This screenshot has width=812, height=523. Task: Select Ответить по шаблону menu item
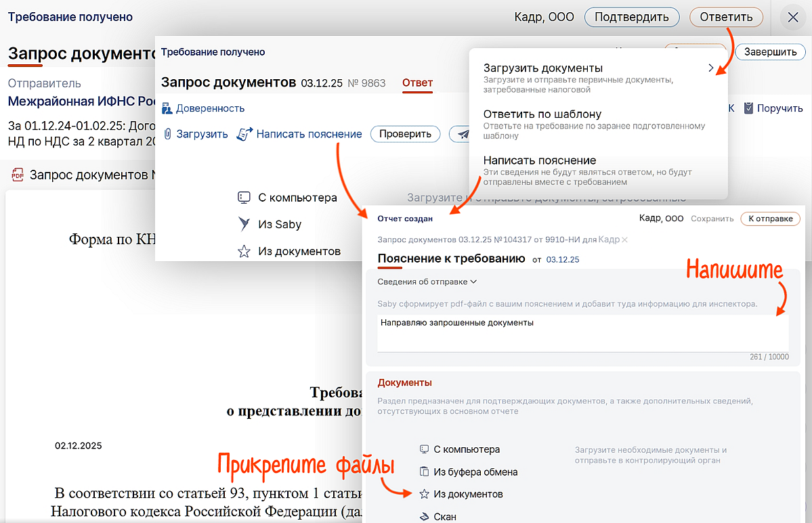pos(542,114)
